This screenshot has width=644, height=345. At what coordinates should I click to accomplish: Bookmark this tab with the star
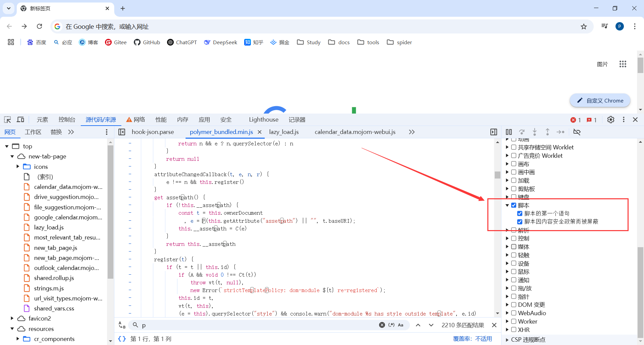[x=584, y=26]
